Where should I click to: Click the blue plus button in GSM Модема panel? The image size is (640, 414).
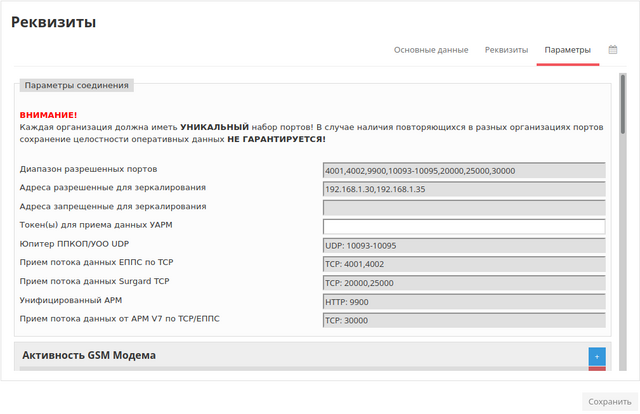pyautogui.click(x=597, y=356)
